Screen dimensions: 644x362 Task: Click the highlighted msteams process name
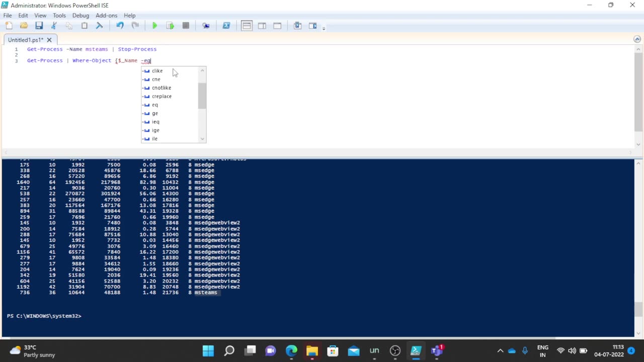click(206, 293)
